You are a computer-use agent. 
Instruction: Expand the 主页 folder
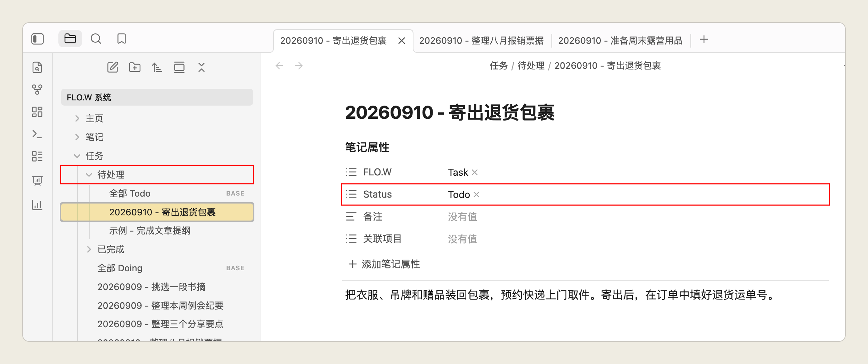coord(77,118)
